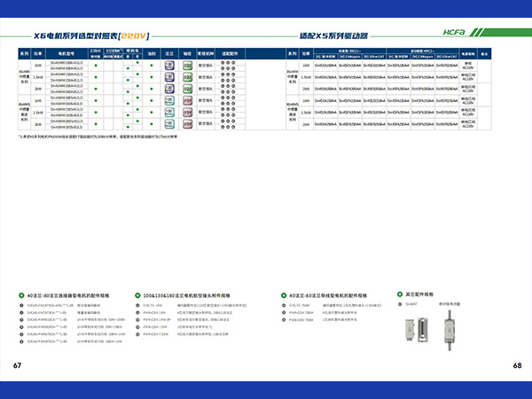The height and width of the screenshot is (399, 532).
Task: Click the 电源规格 column header
Action: [468, 54]
